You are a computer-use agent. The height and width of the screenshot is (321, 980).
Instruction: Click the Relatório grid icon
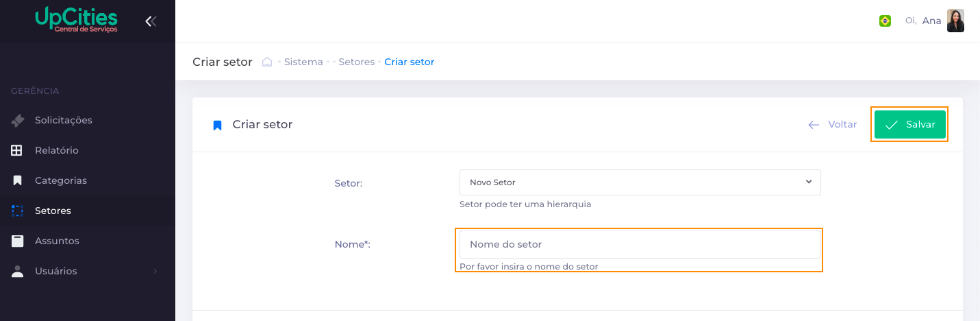17,150
